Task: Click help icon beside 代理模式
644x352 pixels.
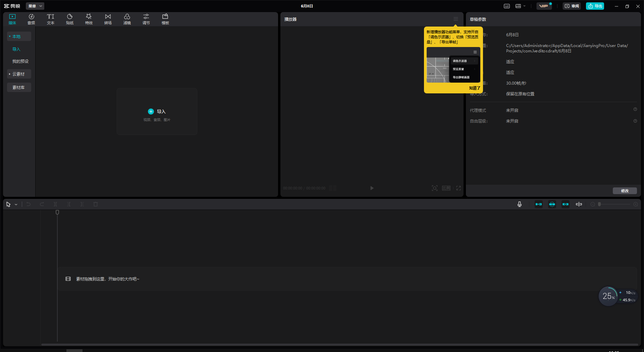Action: coord(635,109)
